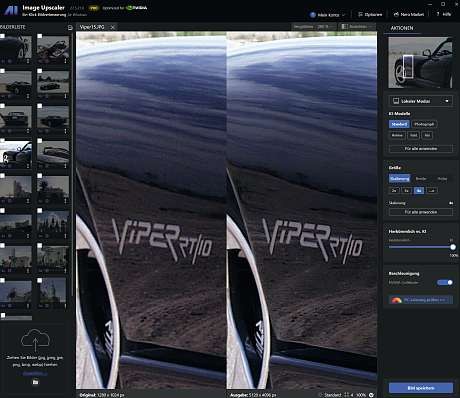This screenshot has height=398, width=460.
Task: Check the first thumbnail's checkbox
Action: [x=2, y=36]
